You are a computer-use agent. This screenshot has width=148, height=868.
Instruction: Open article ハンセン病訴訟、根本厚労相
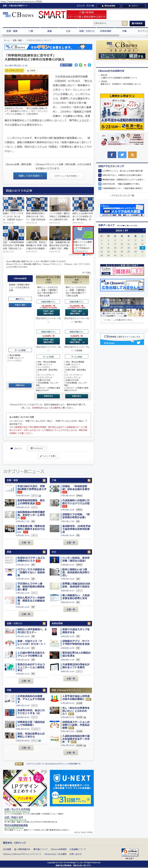coord(76,559)
